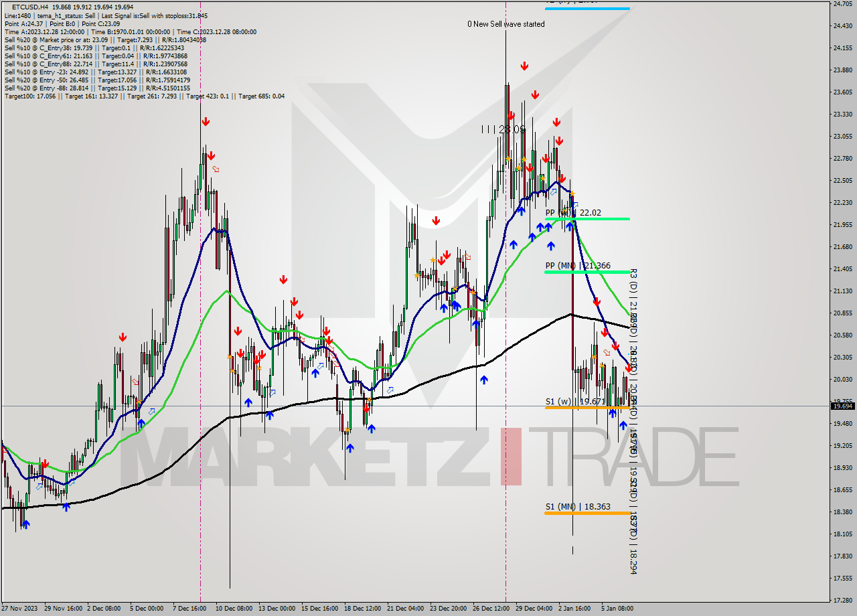Click the 21.130 price axis value
This screenshot has height=616, width=857.
(842, 291)
